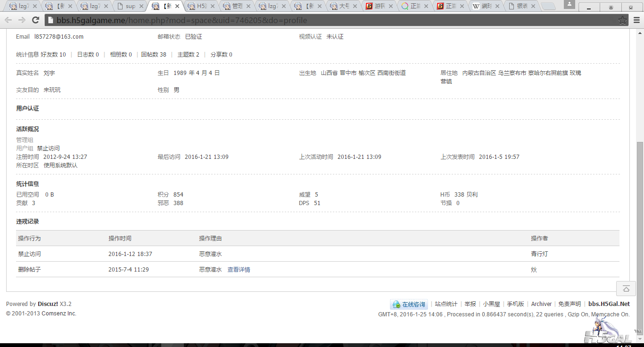This screenshot has height=347, width=644.
Task: Click the Archiver footer link
Action: click(x=541, y=304)
